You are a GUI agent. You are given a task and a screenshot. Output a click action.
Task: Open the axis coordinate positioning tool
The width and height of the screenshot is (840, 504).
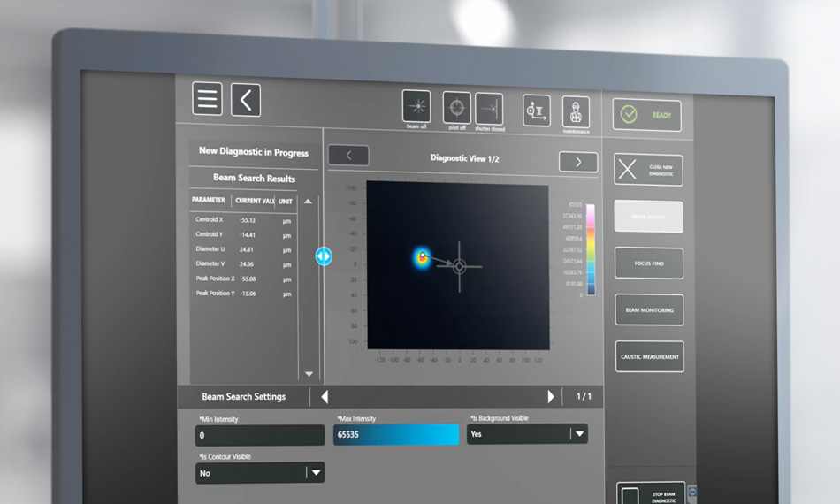(x=536, y=111)
